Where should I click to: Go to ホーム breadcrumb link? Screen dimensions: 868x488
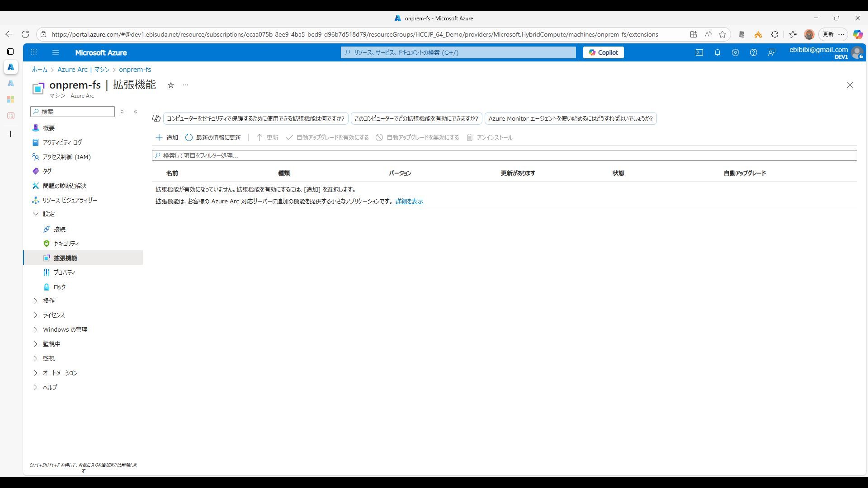39,70
